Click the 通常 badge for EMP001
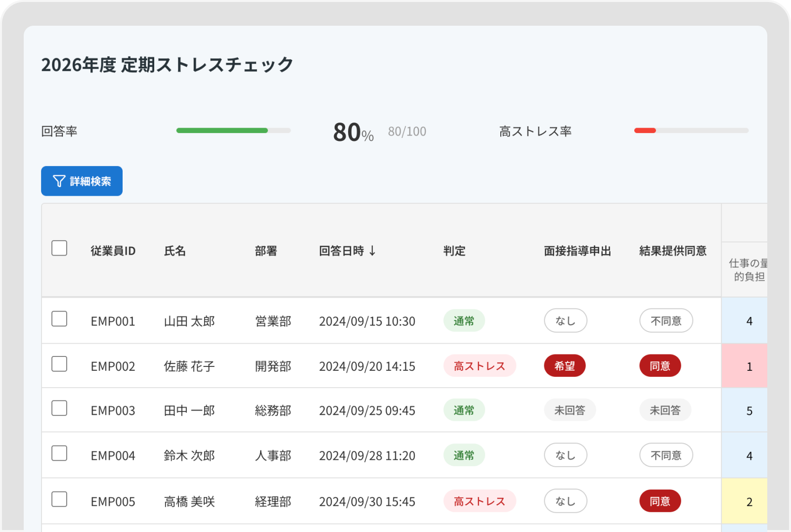791x532 pixels. click(x=464, y=321)
